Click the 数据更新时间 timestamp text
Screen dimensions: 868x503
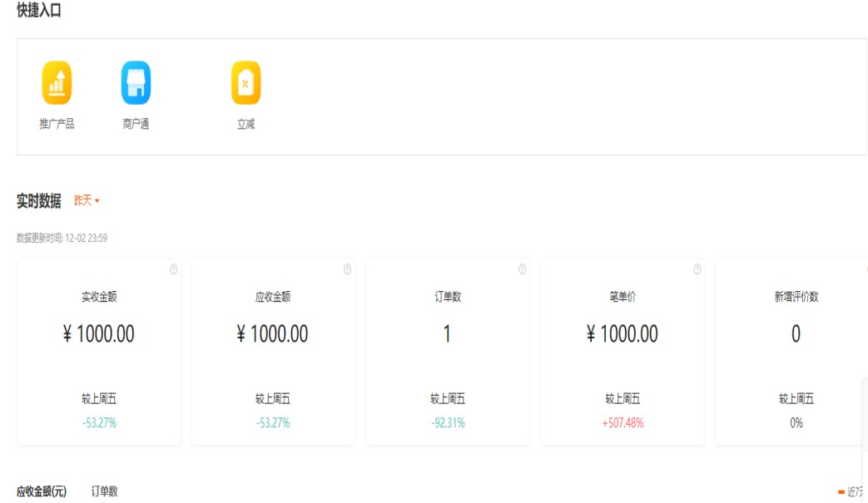[62, 239]
